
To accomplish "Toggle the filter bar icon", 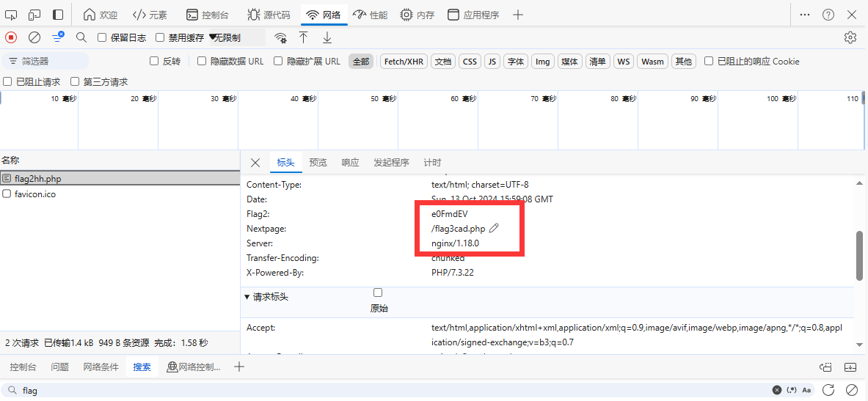I will [57, 37].
